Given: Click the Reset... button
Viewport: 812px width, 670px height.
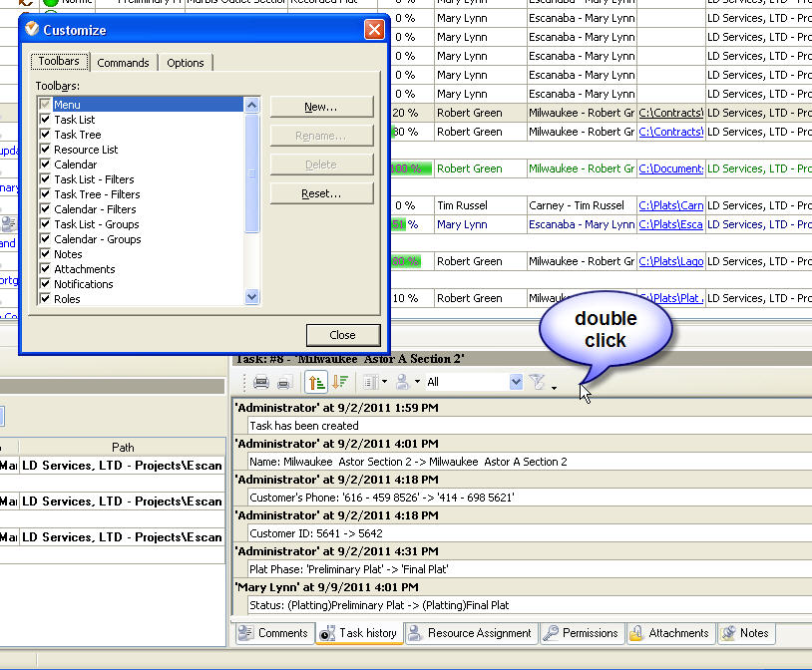Looking at the screenshot, I should [x=321, y=193].
